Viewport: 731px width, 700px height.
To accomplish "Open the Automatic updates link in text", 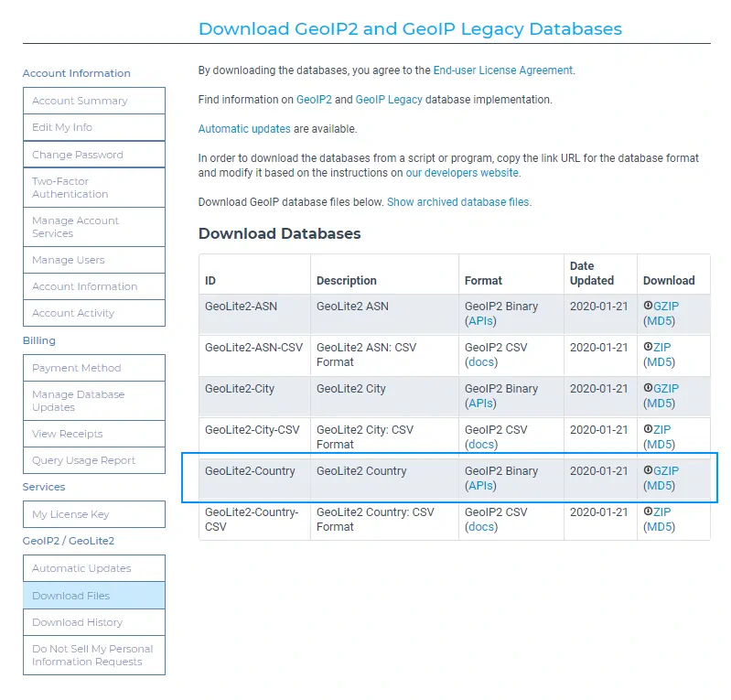I will pos(244,129).
